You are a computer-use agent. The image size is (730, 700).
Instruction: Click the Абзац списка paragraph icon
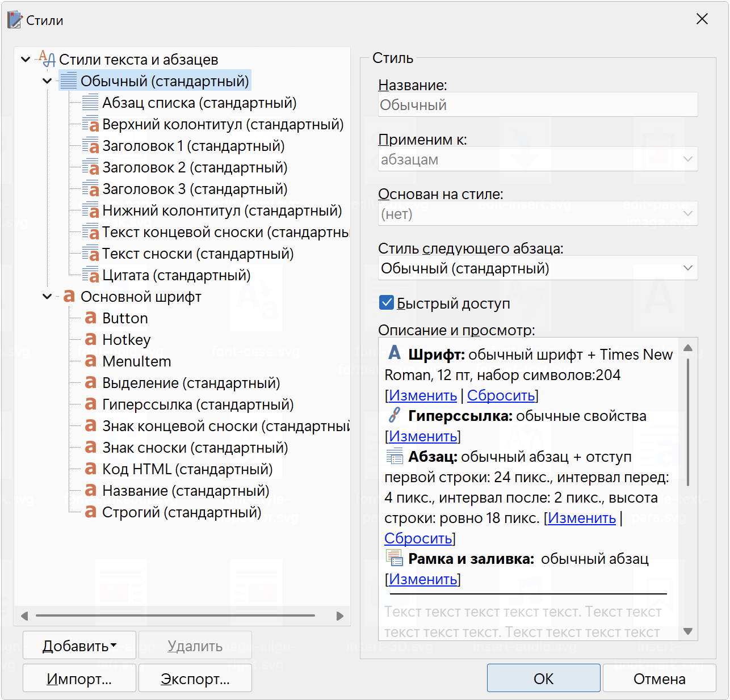click(90, 103)
